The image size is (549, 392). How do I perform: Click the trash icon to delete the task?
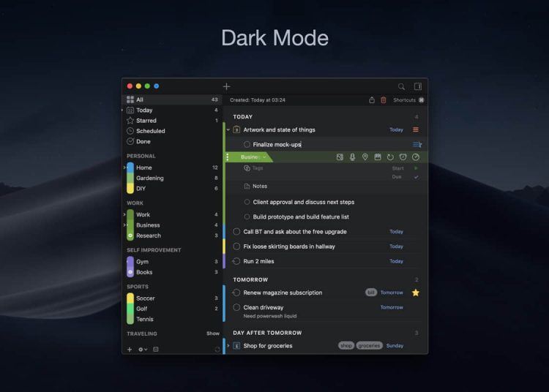coord(383,100)
